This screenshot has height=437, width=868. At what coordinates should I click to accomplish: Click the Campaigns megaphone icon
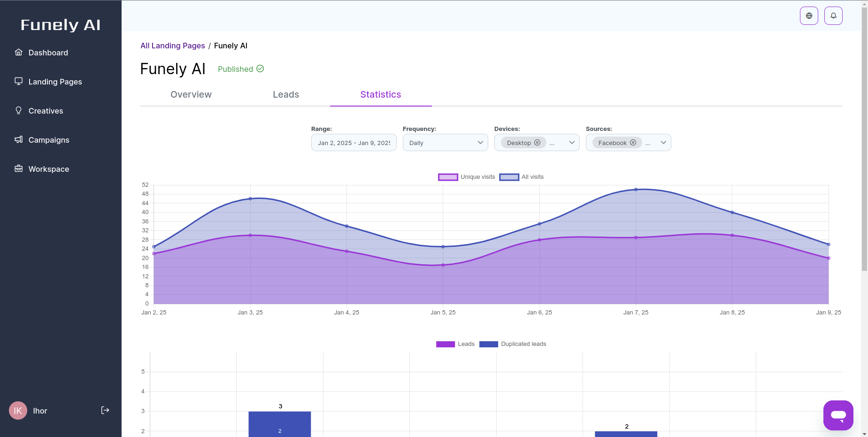coord(19,139)
